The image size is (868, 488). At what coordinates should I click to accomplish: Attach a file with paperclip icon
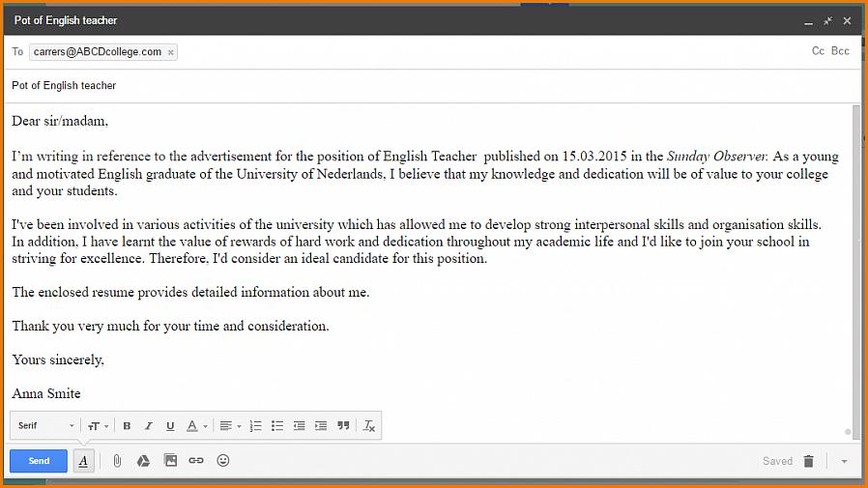[x=117, y=461]
